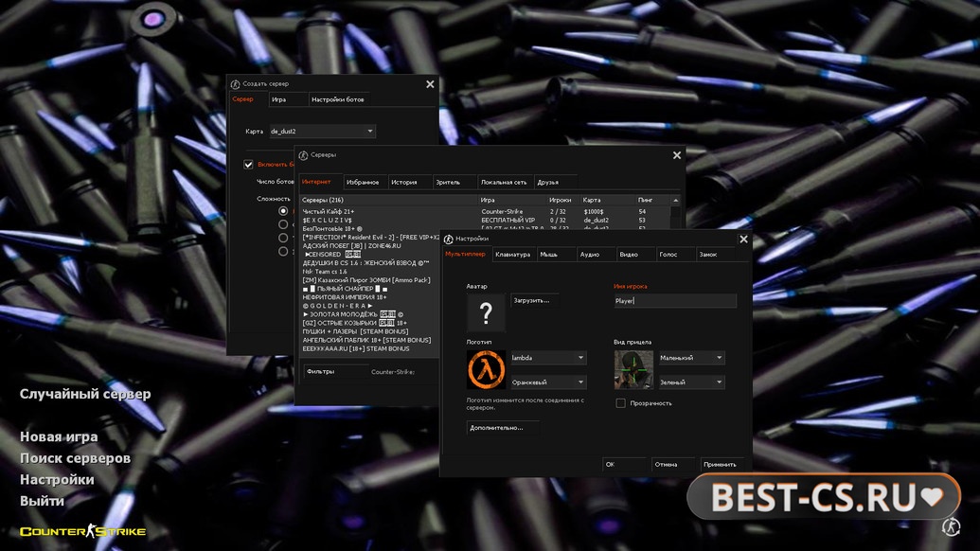Click Новая игра in main menu

59,436
